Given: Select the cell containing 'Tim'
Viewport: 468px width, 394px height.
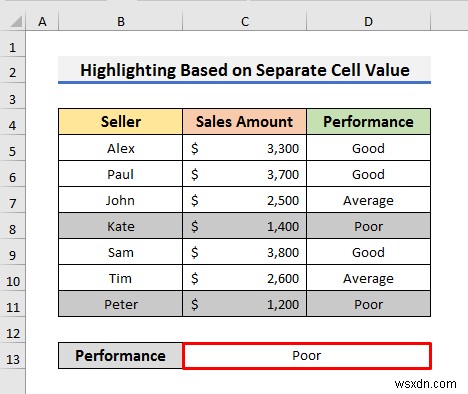Looking at the screenshot, I should click(121, 278).
